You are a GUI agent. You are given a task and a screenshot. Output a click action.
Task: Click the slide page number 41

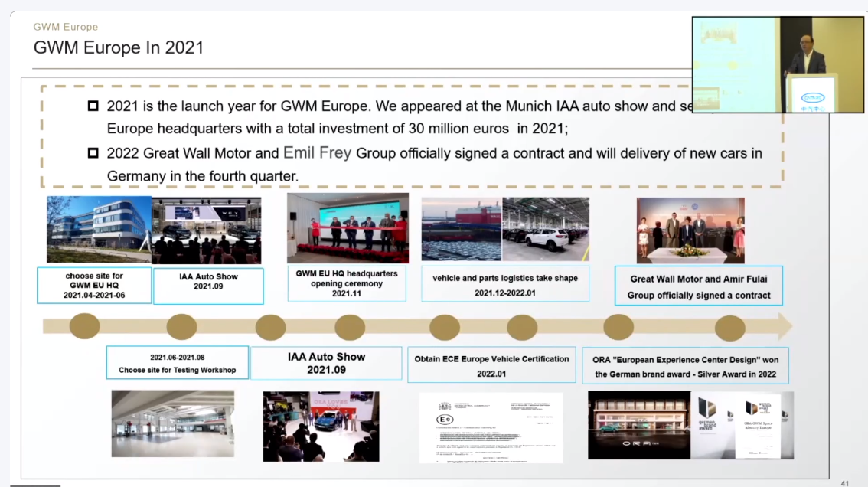point(845,483)
